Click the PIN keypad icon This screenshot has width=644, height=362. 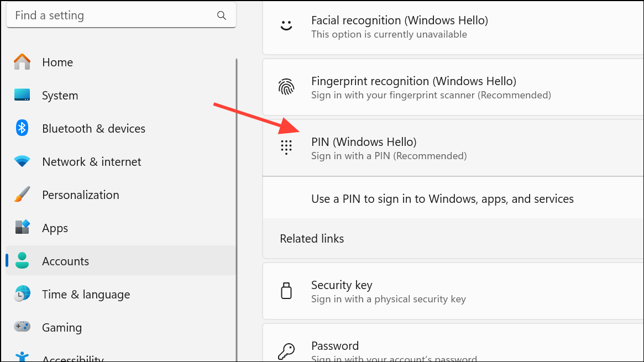286,148
